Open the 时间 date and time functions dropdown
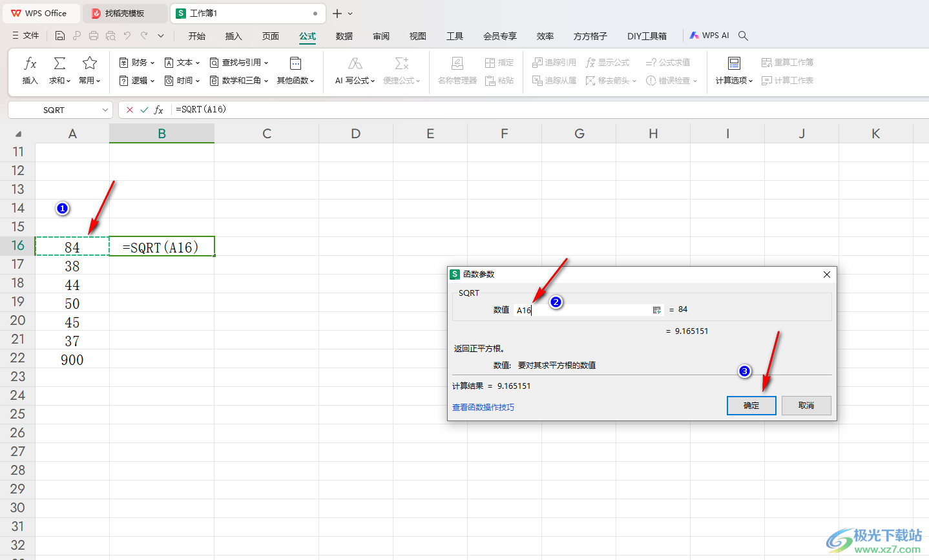The height and width of the screenshot is (560, 929). 182,81
